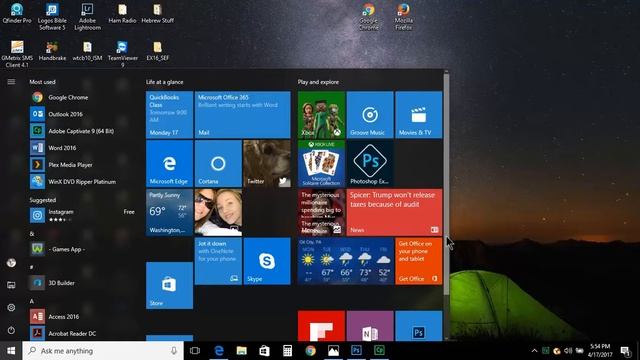This screenshot has width=640, height=360.
Task: Open the Get Office tile
Action: 419,261
